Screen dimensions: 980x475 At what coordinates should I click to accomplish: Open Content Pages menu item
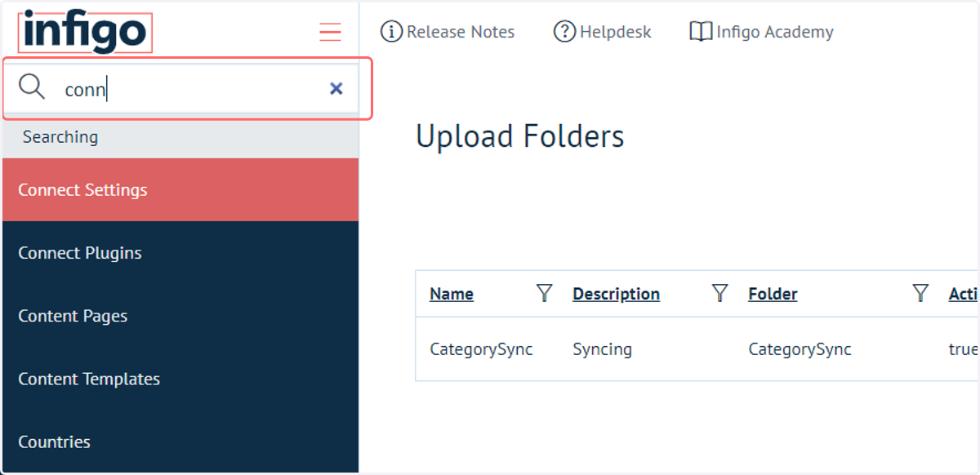click(x=180, y=316)
